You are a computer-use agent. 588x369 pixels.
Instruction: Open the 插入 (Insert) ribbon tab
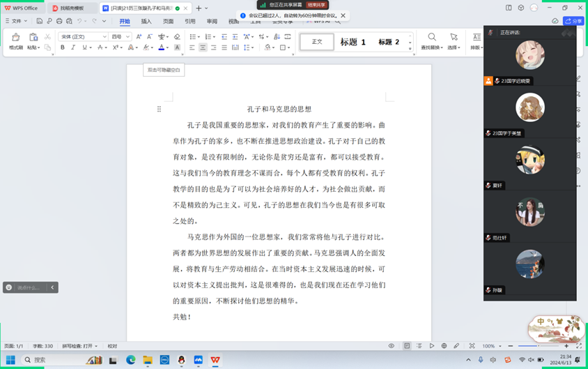(x=146, y=22)
